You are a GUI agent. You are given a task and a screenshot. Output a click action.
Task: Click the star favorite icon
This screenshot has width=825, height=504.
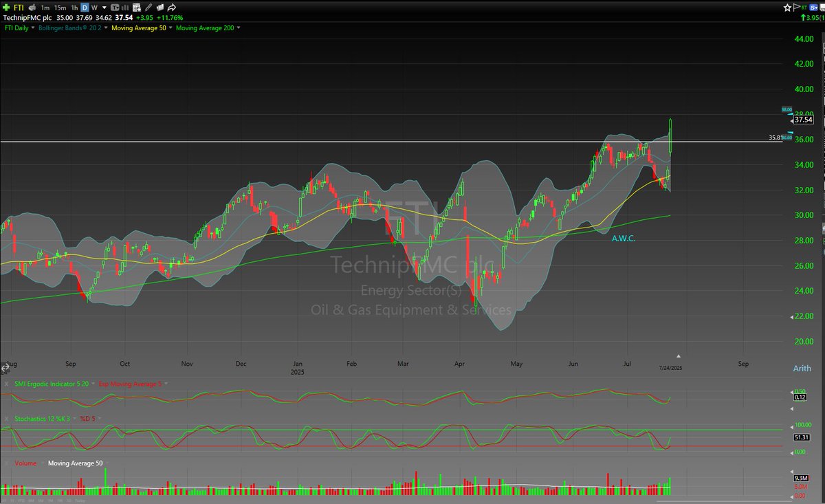(787, 8)
